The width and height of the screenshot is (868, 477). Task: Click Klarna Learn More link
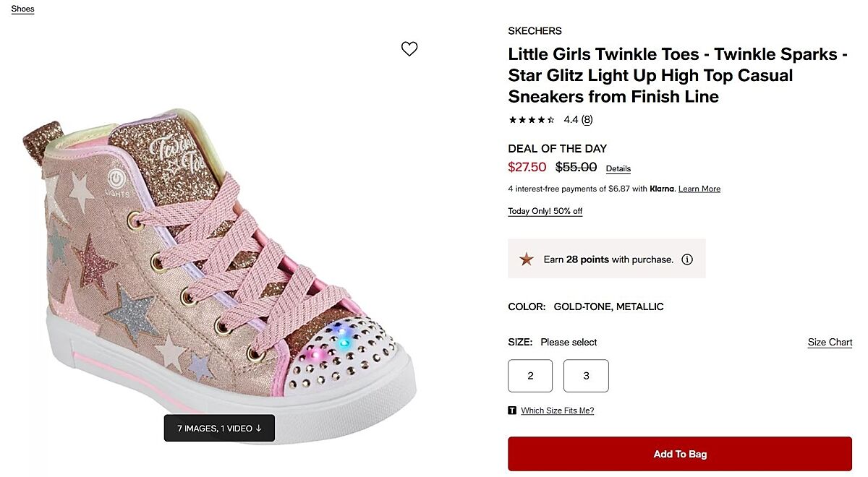click(x=699, y=189)
